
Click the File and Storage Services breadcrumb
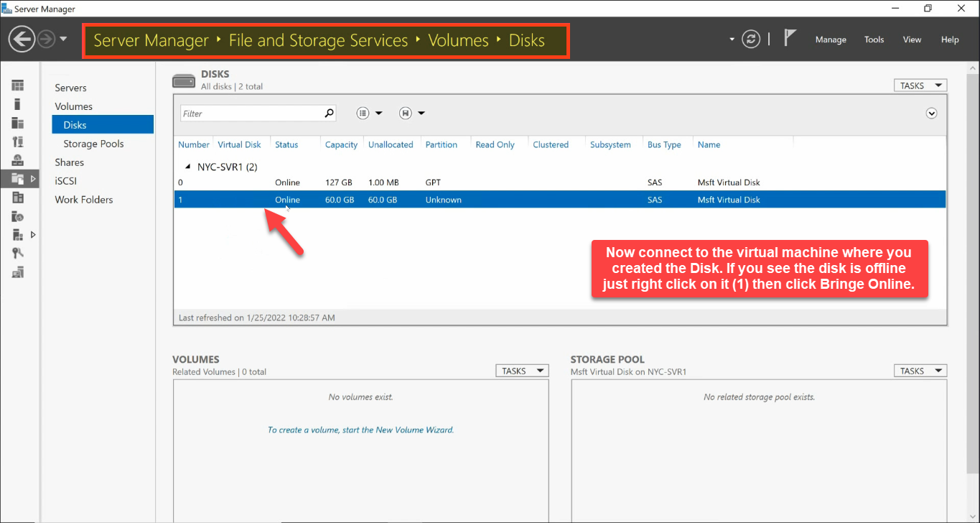coord(318,40)
